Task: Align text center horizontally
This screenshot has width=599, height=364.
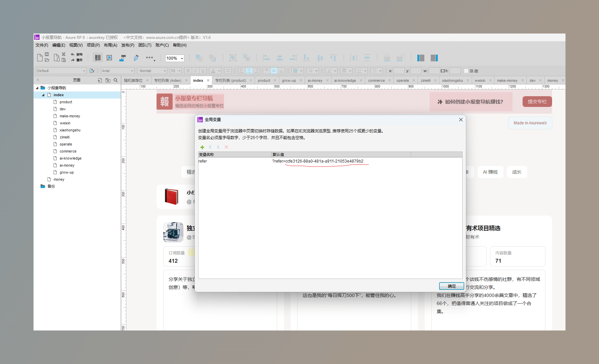Action: [x=249, y=71]
